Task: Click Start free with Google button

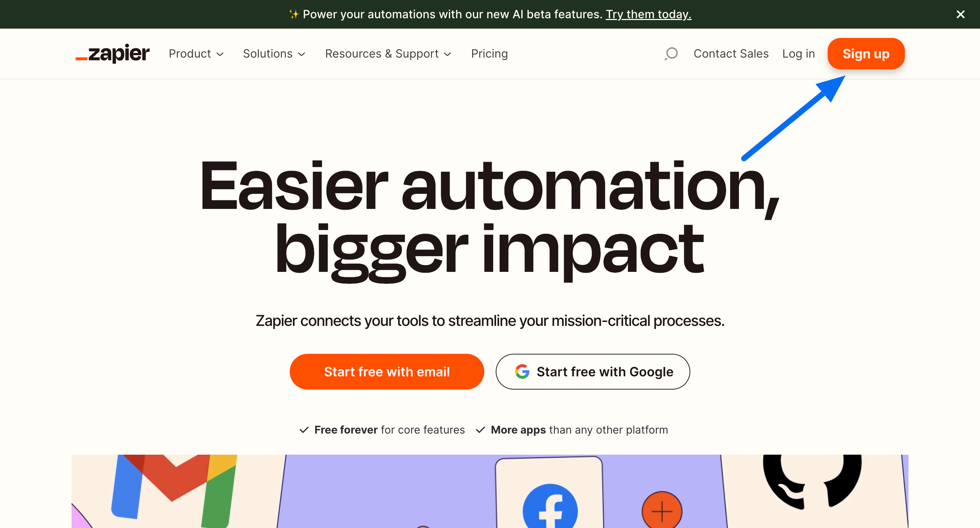Action: (x=592, y=371)
